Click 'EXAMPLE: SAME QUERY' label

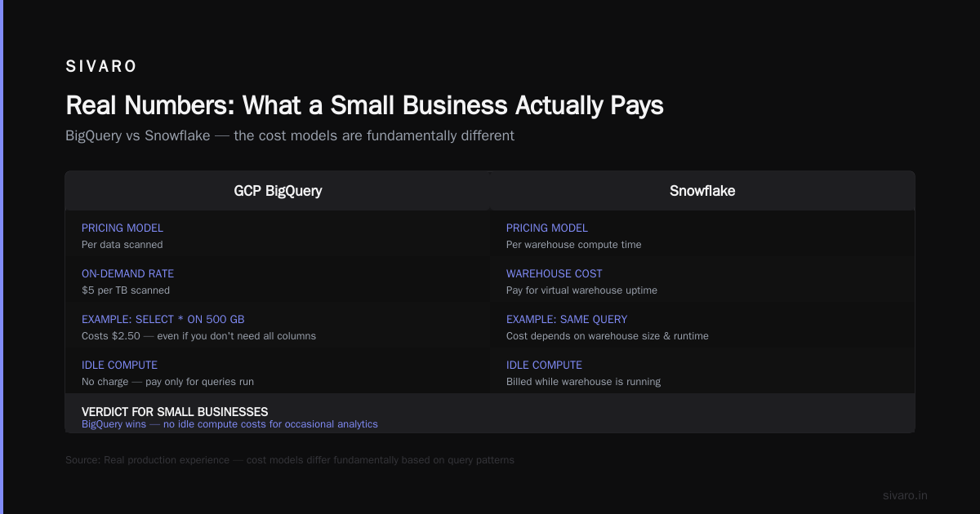click(x=567, y=320)
